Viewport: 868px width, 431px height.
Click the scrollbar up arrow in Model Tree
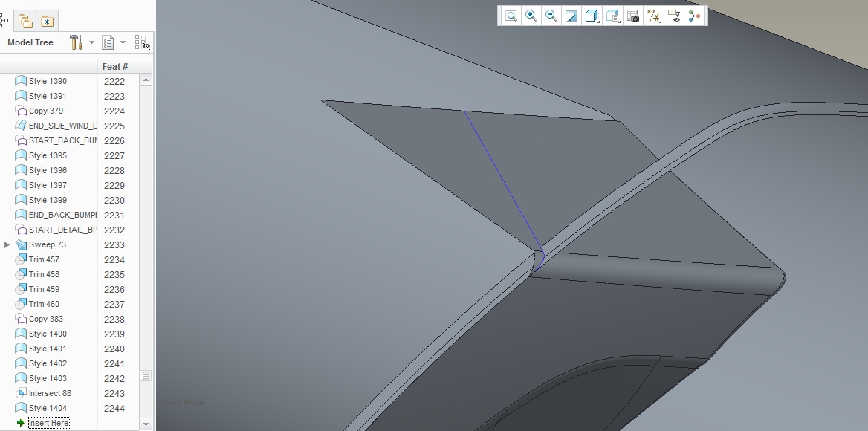pyautogui.click(x=146, y=80)
